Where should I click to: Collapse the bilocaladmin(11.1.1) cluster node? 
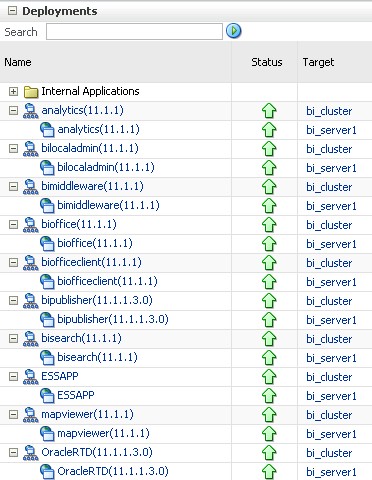coord(13,148)
